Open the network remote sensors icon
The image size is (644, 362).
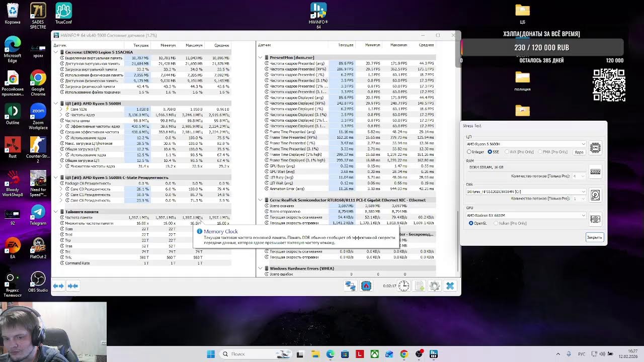[x=350, y=286]
